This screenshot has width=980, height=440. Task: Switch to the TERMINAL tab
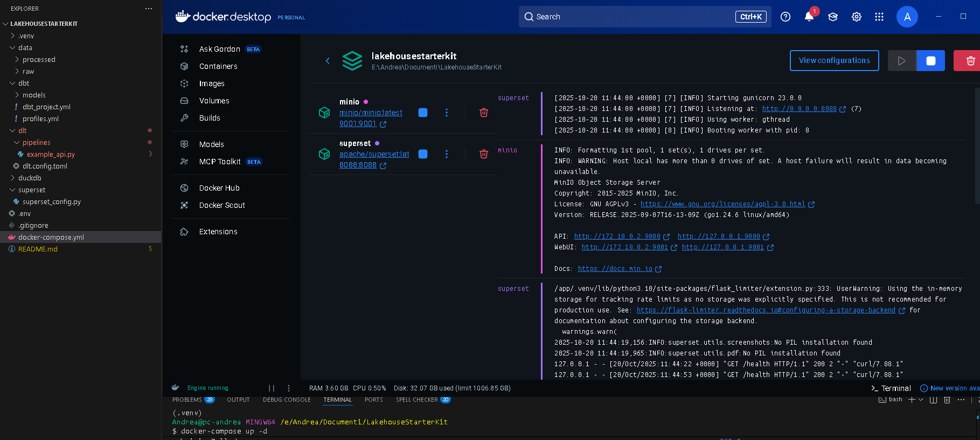[x=337, y=400]
